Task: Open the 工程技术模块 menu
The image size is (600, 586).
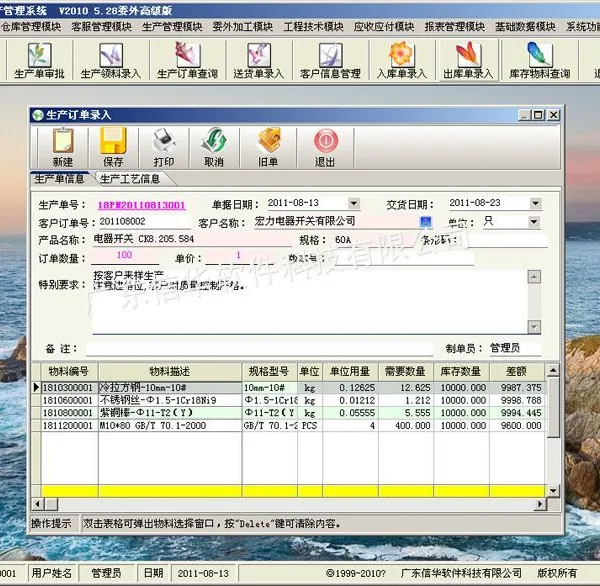Action: click(313, 26)
